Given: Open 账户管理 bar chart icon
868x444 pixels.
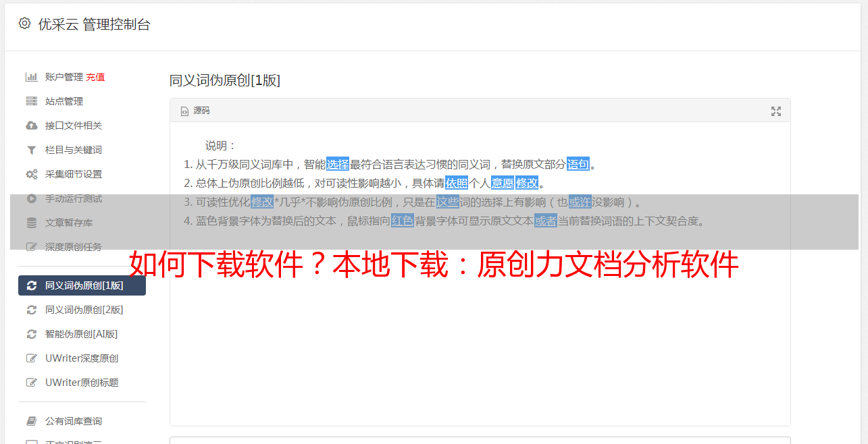Looking at the screenshot, I should (x=31, y=77).
